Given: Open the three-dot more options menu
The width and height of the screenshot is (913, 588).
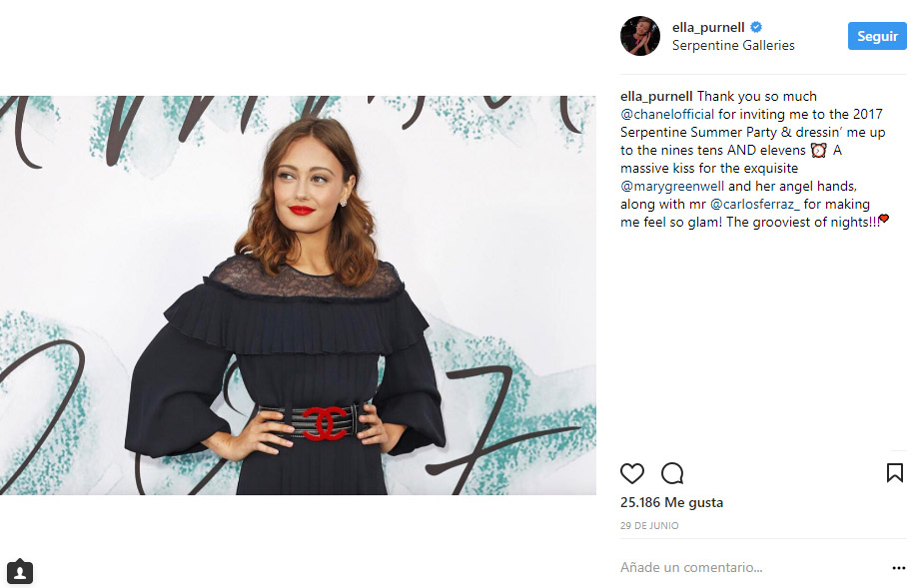Looking at the screenshot, I should click(898, 568).
